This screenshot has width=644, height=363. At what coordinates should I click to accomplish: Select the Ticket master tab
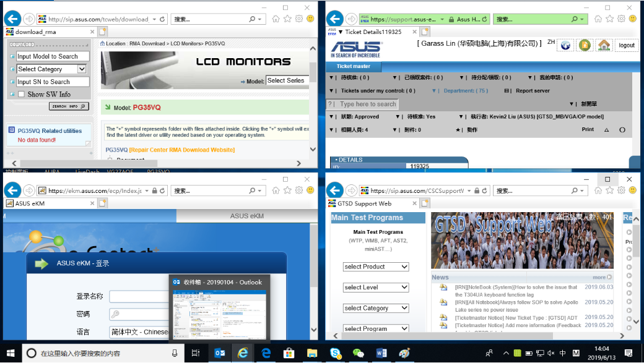tap(353, 66)
